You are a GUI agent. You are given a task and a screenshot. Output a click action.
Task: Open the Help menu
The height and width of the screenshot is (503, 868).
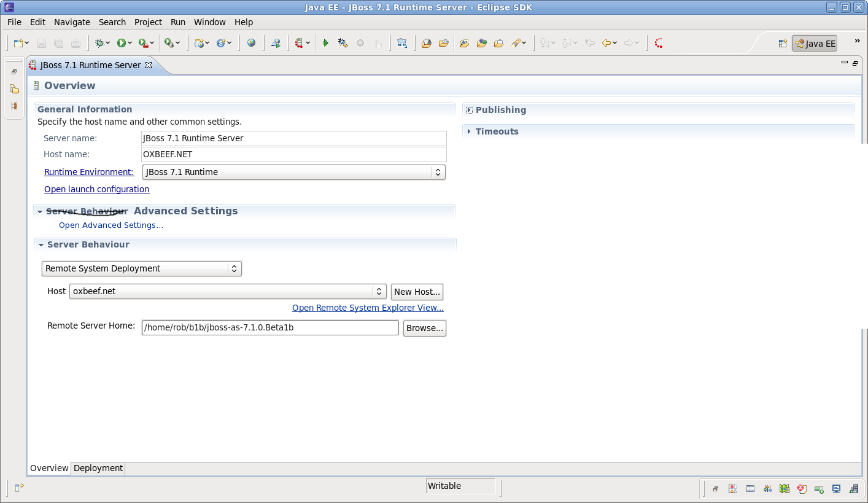click(x=244, y=22)
